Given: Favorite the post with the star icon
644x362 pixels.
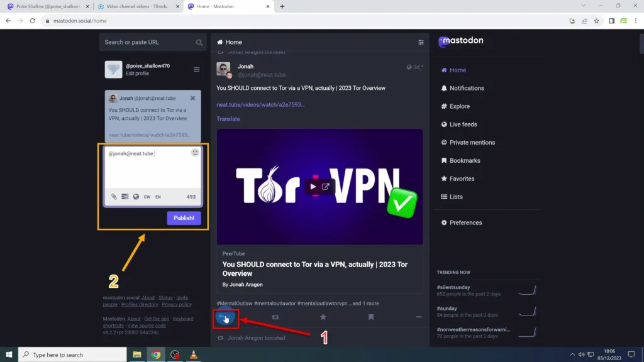Looking at the screenshot, I should tap(323, 317).
